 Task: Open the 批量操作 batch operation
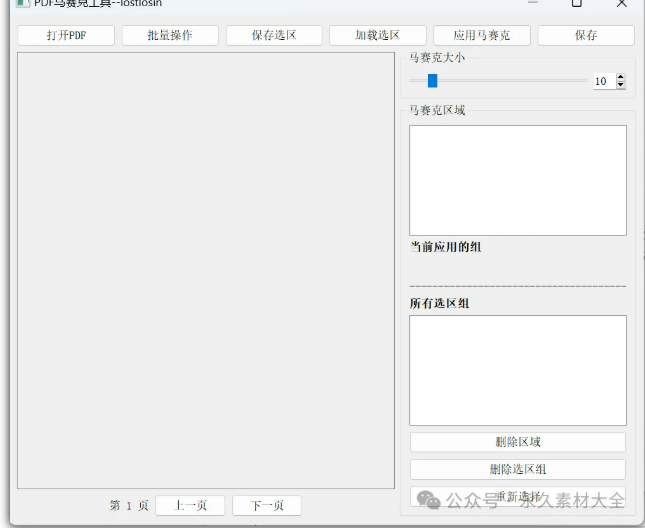(170, 35)
